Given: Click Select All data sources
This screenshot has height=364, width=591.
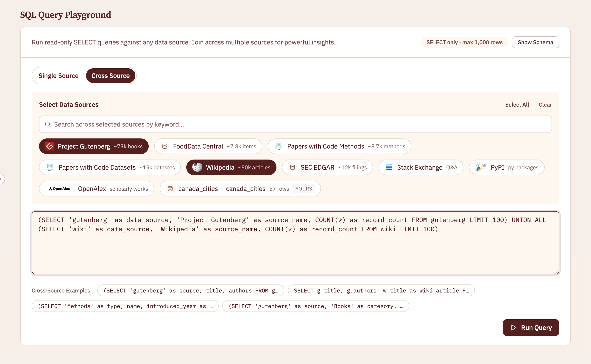Looking at the screenshot, I should (517, 105).
